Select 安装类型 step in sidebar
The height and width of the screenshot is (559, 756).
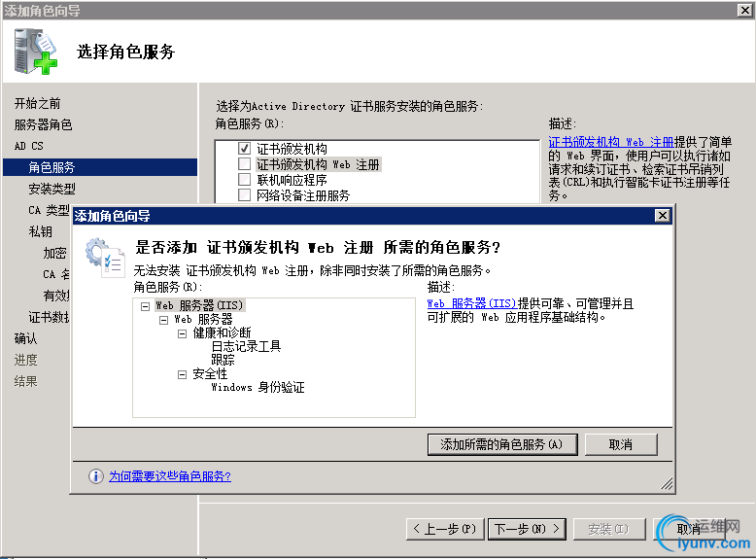tap(52, 189)
